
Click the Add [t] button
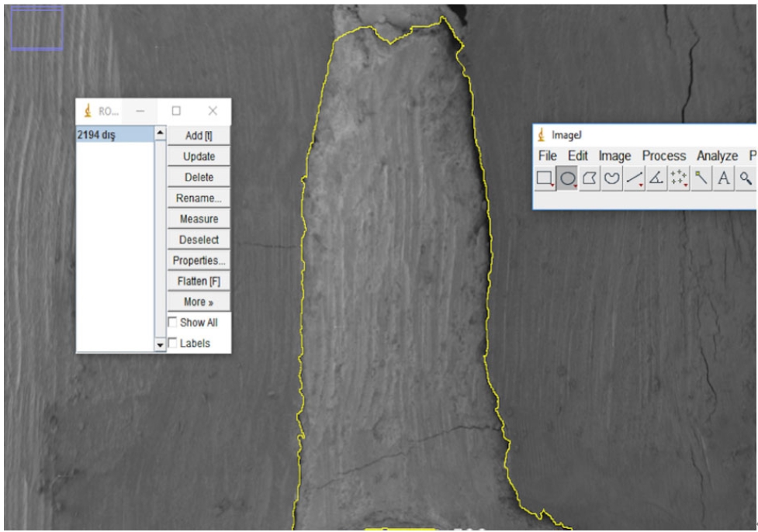(199, 136)
